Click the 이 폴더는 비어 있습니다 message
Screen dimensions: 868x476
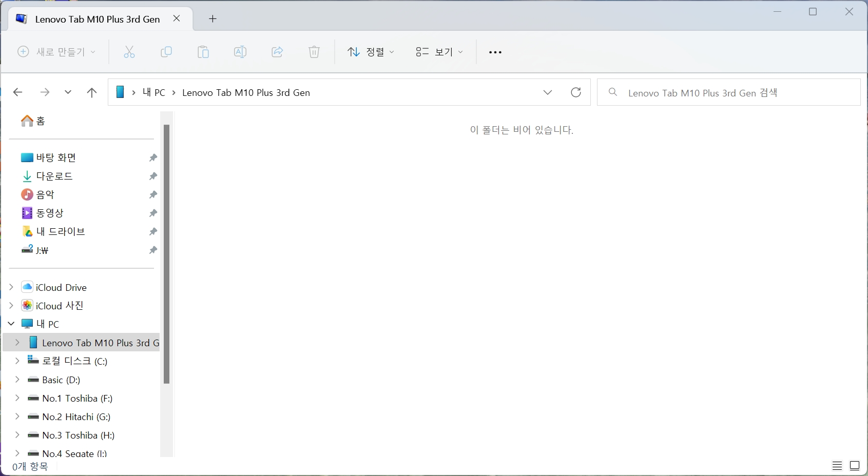(522, 130)
